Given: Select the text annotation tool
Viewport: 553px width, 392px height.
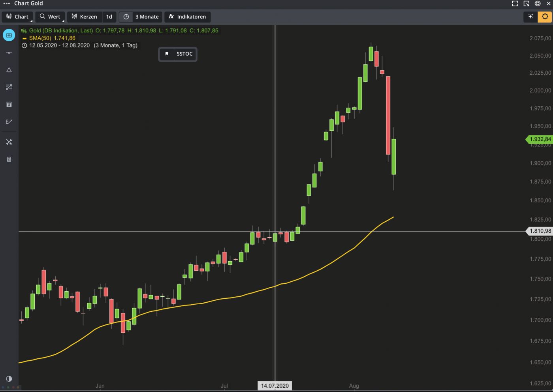Looking at the screenshot, I should coord(9,104).
